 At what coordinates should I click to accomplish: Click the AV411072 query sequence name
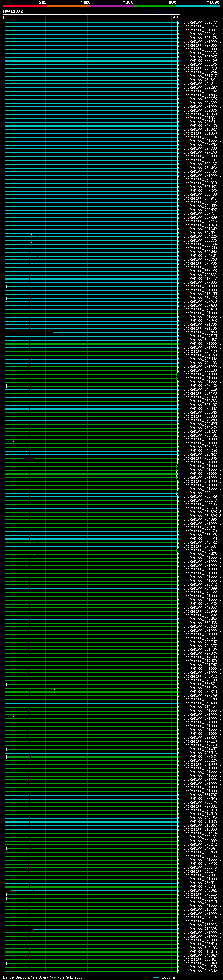coord(13,11)
